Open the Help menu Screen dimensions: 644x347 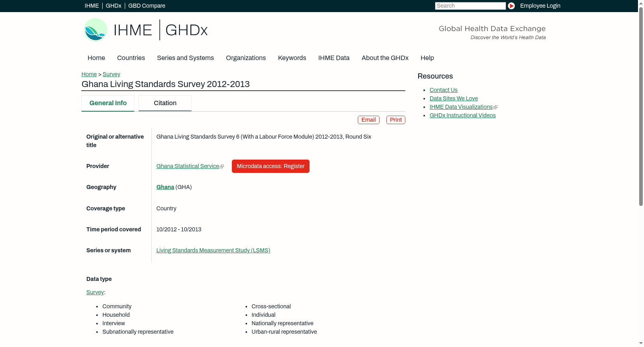point(427,58)
